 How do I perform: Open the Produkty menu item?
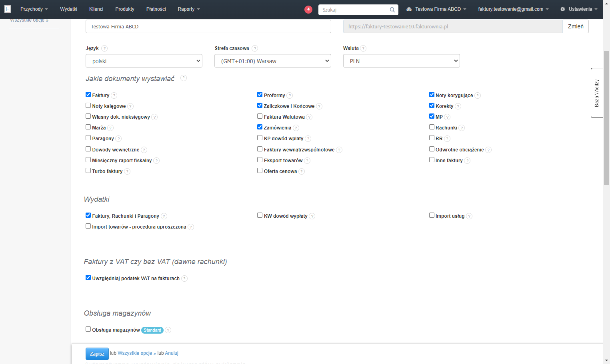click(x=125, y=9)
